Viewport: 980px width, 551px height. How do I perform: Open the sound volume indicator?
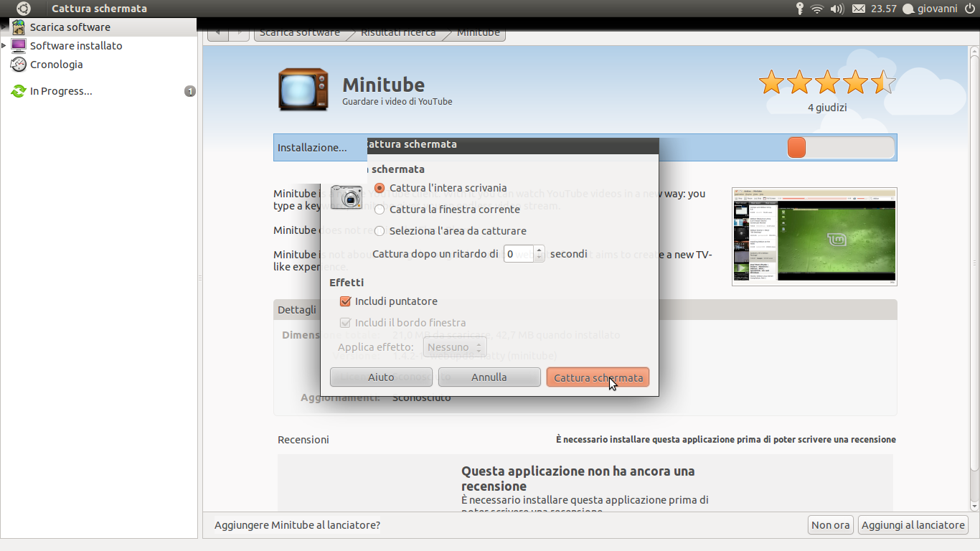coord(837,9)
